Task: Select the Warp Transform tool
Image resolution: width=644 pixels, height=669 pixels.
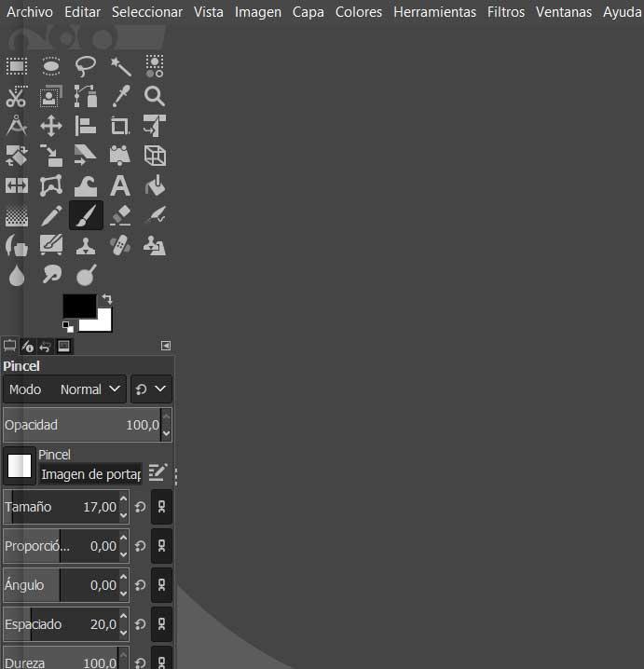Action: click(x=86, y=186)
